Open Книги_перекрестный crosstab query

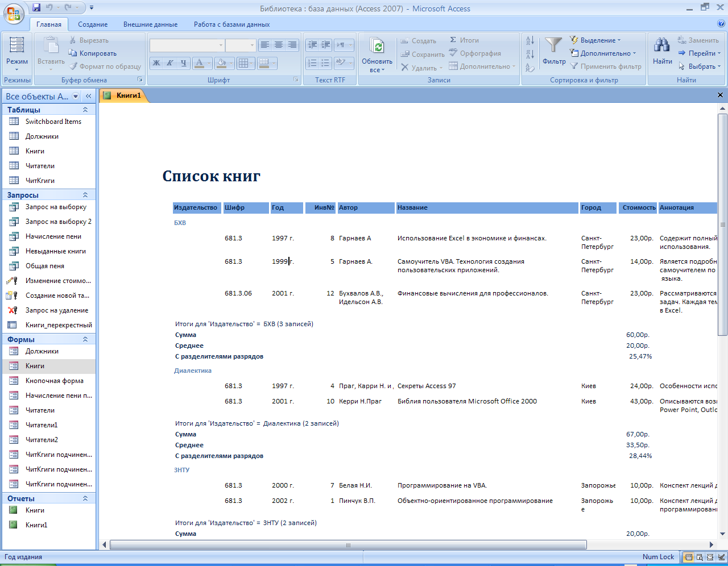pos(49,325)
